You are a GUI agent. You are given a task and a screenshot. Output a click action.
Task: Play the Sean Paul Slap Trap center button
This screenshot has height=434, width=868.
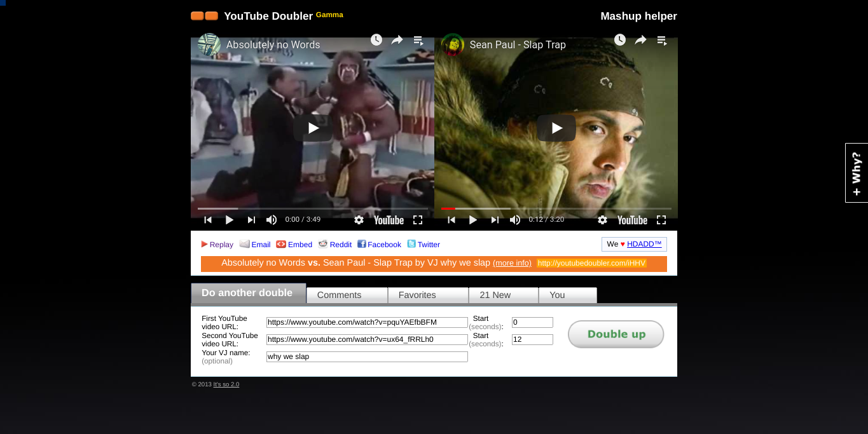click(x=556, y=128)
